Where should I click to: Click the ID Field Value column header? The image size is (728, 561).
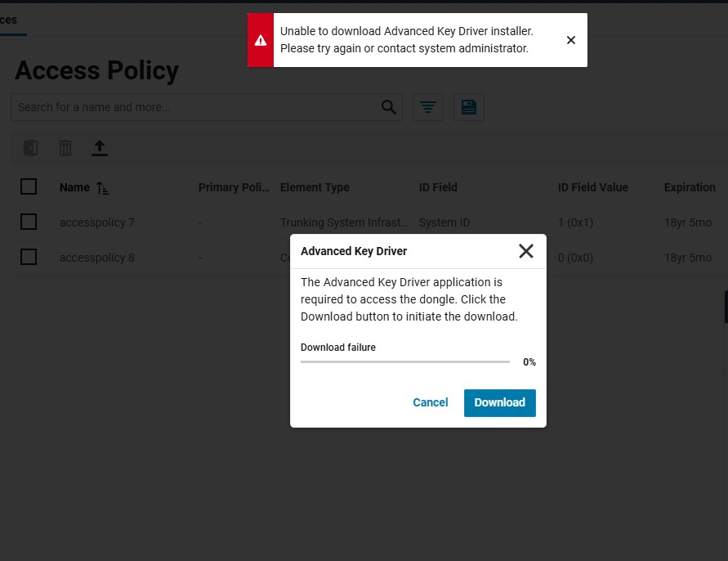592,187
